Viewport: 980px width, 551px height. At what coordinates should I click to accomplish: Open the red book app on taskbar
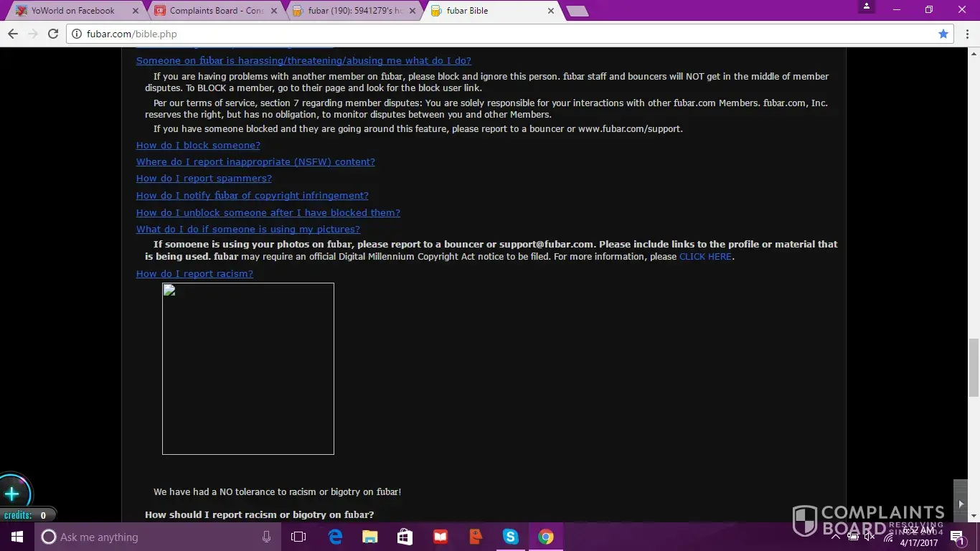440,537
